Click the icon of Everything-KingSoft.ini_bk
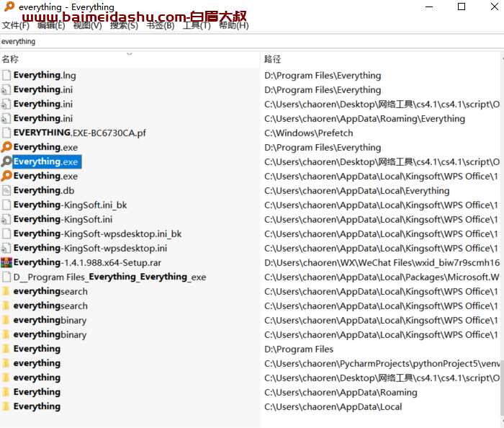Viewport: 504px width, 428px height. 6,205
